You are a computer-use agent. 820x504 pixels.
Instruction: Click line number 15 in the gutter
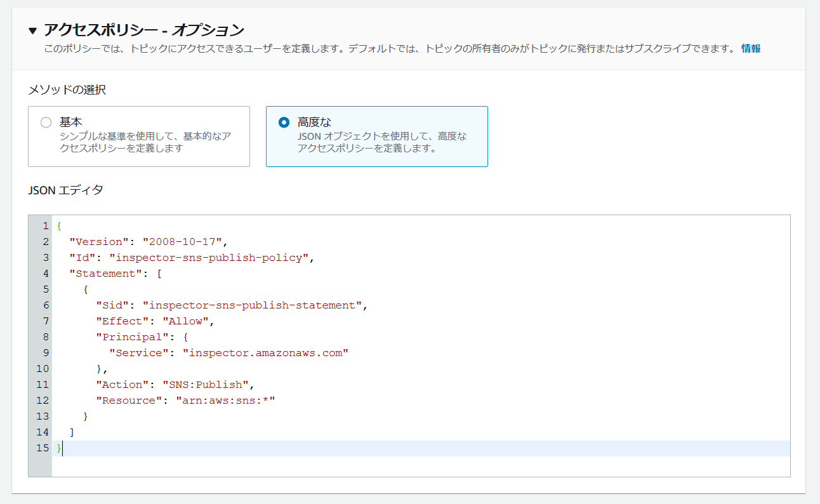click(43, 448)
